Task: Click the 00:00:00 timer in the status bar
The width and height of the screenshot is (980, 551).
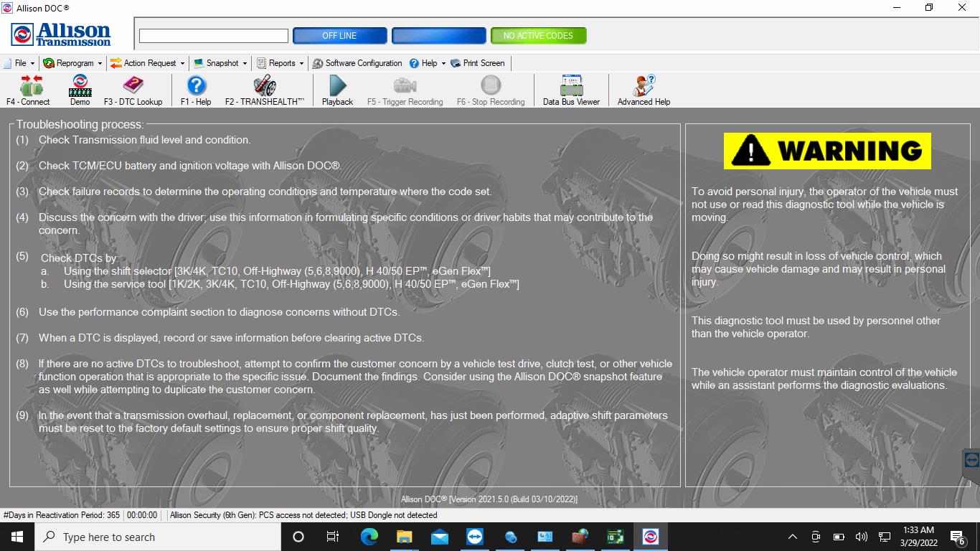Action: (x=142, y=515)
